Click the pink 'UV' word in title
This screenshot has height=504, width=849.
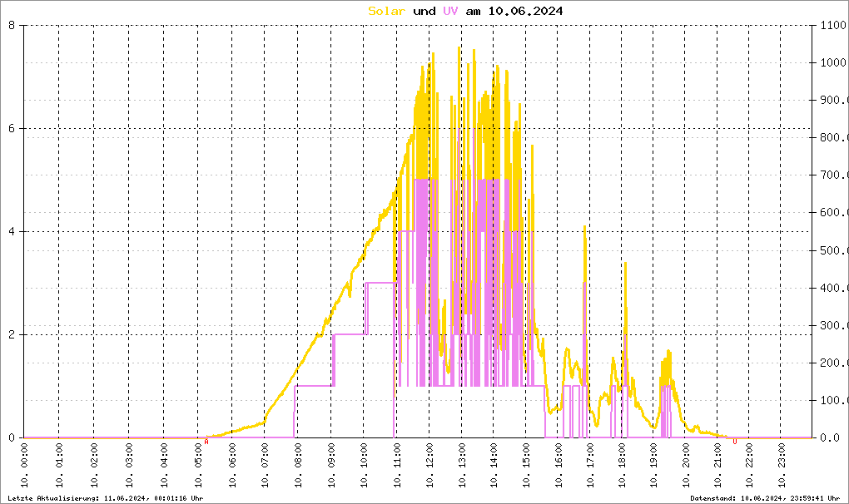[x=450, y=12]
